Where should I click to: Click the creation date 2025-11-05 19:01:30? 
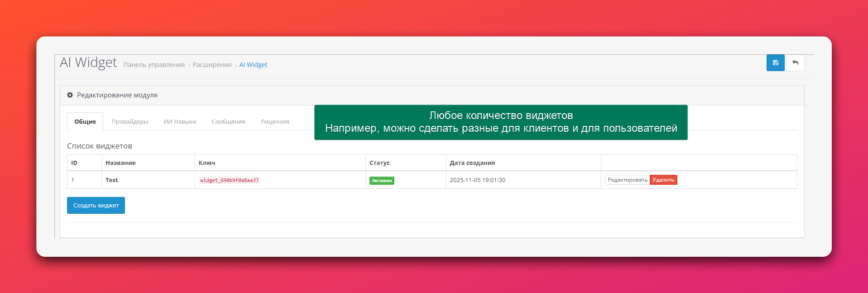pyautogui.click(x=477, y=180)
